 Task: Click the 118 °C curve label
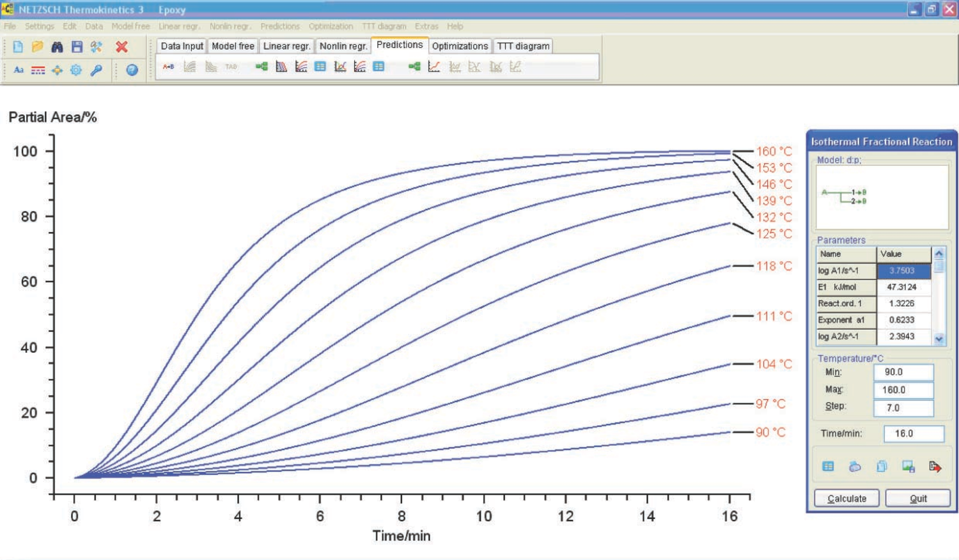coord(774,266)
